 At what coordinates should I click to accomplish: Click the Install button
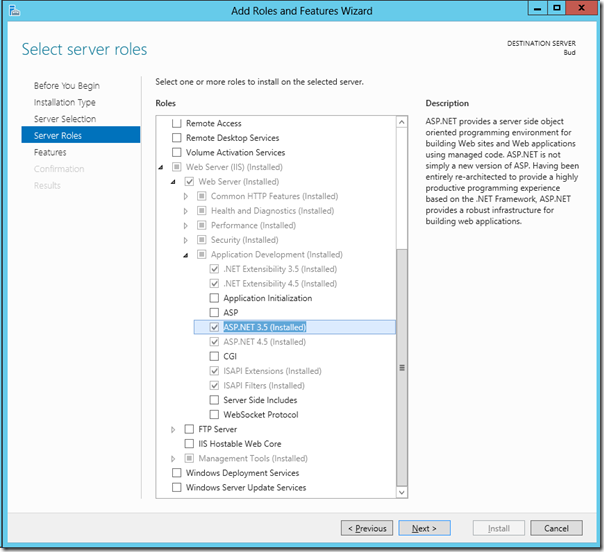(499, 528)
